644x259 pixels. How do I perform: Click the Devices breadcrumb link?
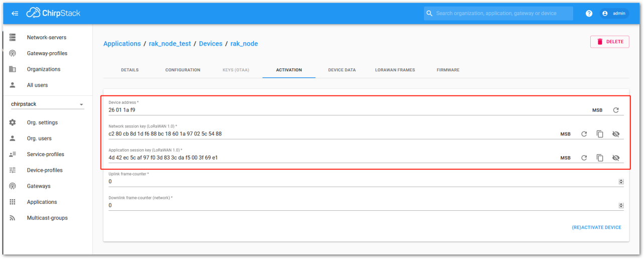[x=210, y=44]
